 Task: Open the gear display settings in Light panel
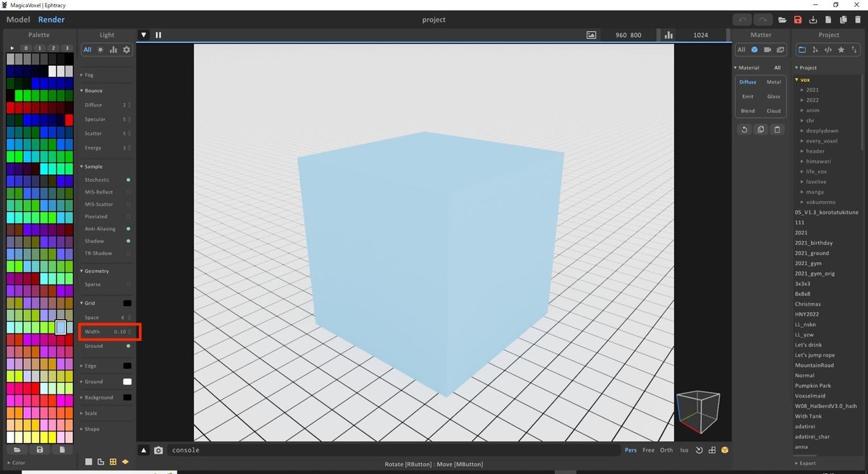point(127,50)
